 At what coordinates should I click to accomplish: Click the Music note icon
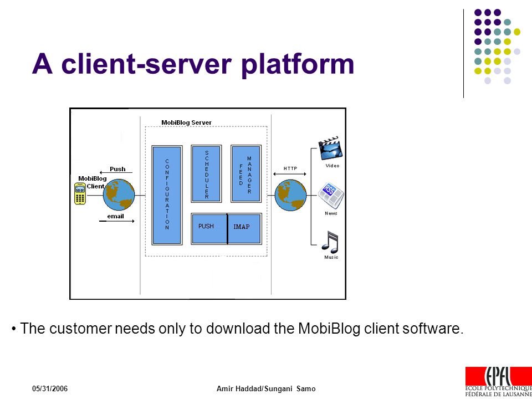tap(330, 242)
